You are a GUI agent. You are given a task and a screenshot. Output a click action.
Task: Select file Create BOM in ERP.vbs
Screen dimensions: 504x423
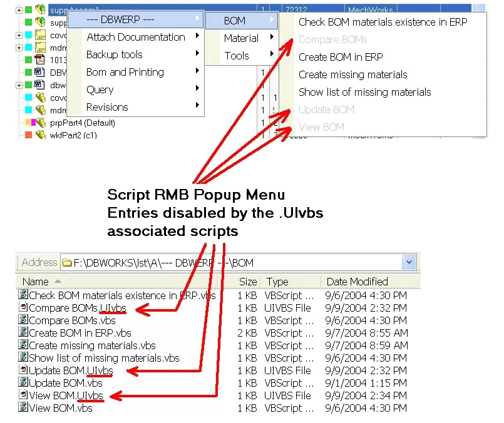(80, 333)
